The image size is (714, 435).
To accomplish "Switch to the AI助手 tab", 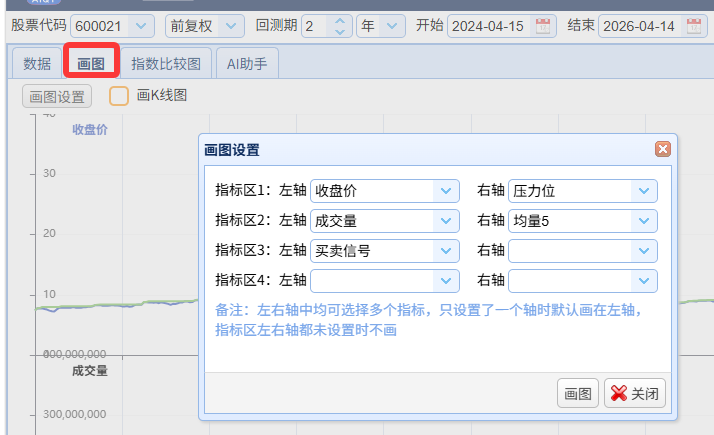I will tap(247, 63).
